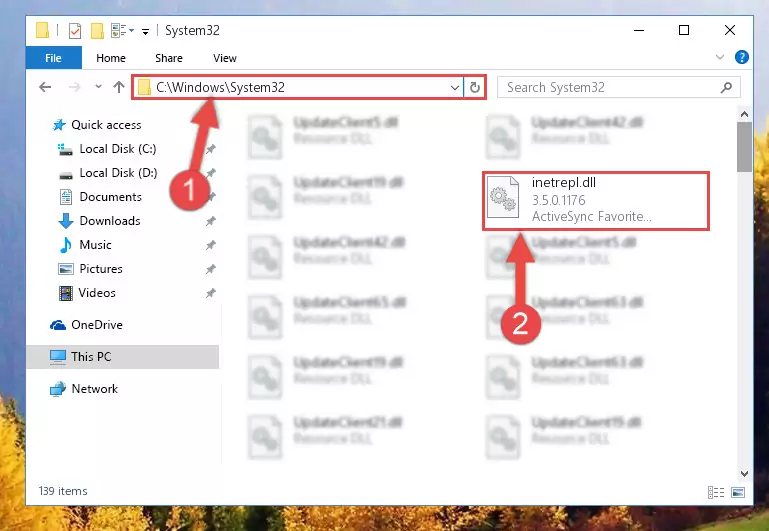Open the File menu

pos(53,58)
